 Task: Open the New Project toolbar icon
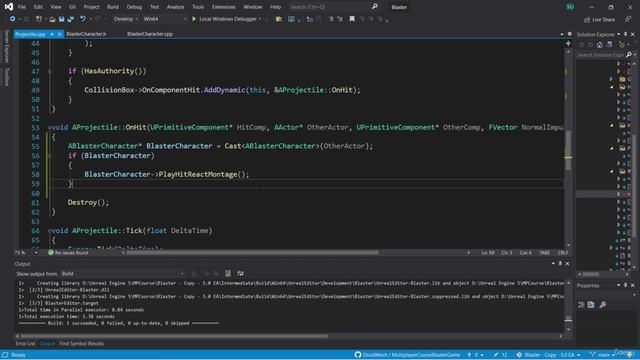pyautogui.click(x=39, y=19)
